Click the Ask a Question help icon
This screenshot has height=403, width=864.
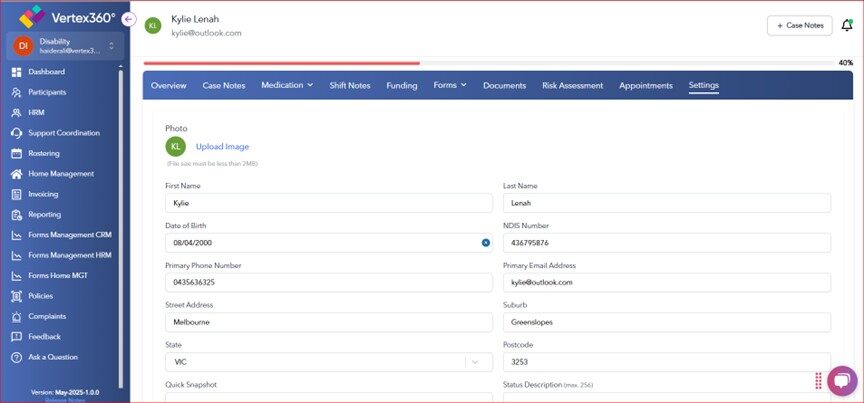click(x=17, y=358)
